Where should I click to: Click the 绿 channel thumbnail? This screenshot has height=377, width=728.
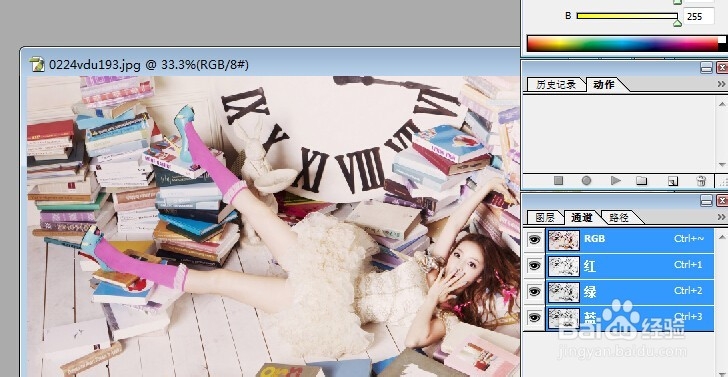564,292
